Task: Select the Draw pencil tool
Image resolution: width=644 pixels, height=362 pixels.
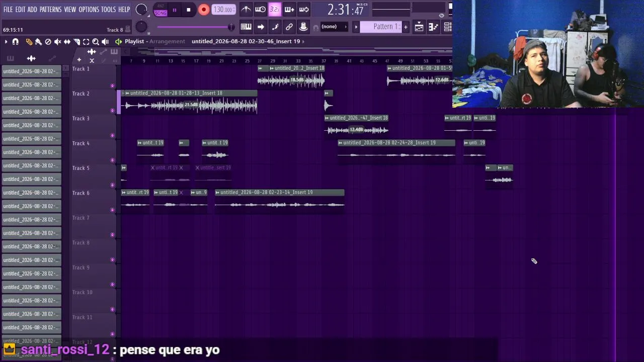Action: coord(29,42)
